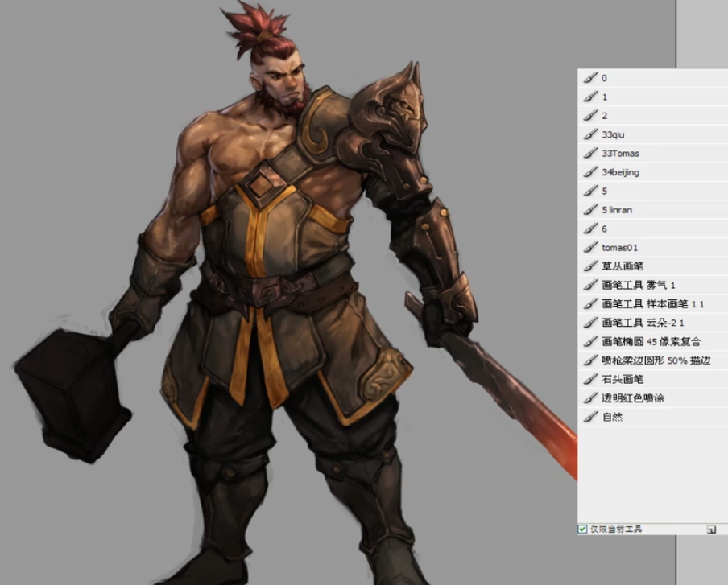Pick the 画笔工具 云朵-2 1 preset
The image size is (728, 585).
(x=653, y=323)
